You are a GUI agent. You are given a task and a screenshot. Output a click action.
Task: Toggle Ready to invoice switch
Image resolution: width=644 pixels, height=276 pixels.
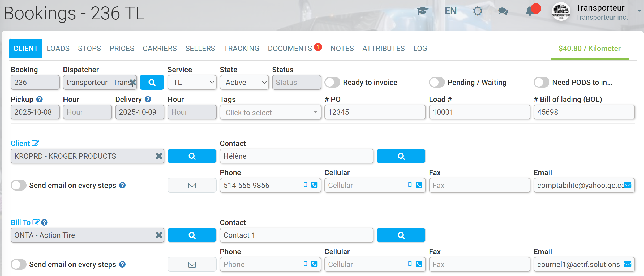click(332, 82)
